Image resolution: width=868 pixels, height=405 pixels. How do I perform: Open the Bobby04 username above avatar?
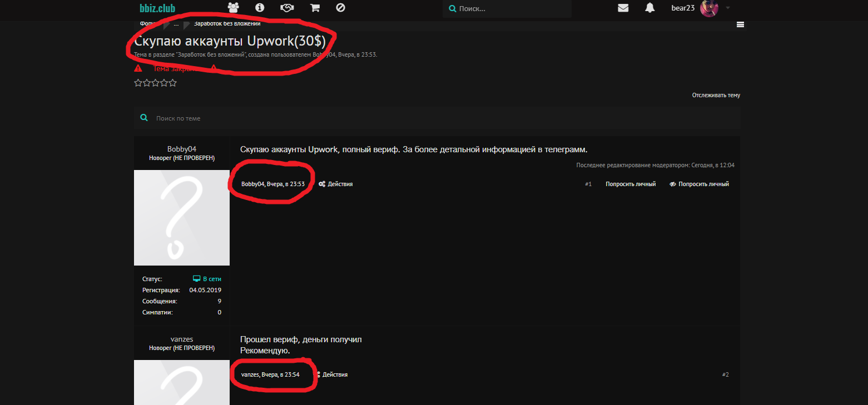(x=182, y=149)
